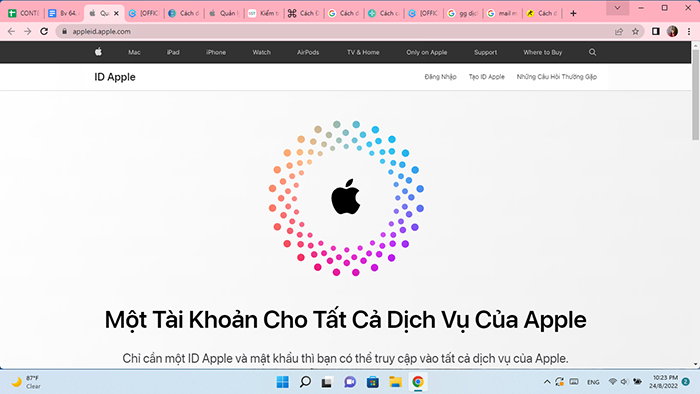The height and width of the screenshot is (394, 700).
Task: Switch to the gg dịch tab
Action: [x=463, y=13]
